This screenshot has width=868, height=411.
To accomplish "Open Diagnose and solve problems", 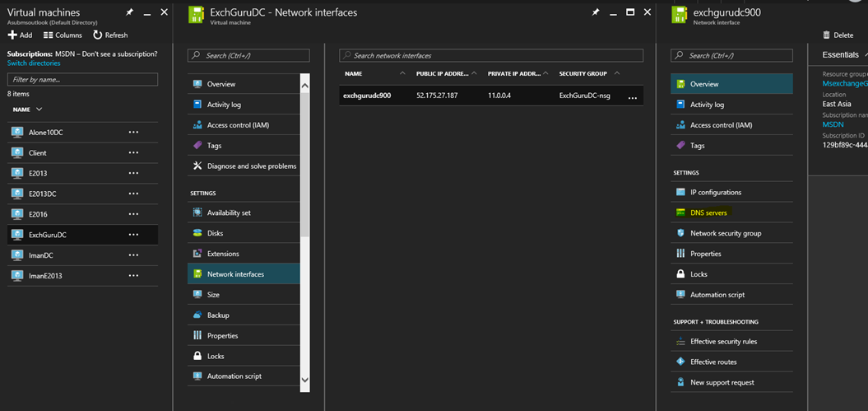I will click(x=244, y=166).
